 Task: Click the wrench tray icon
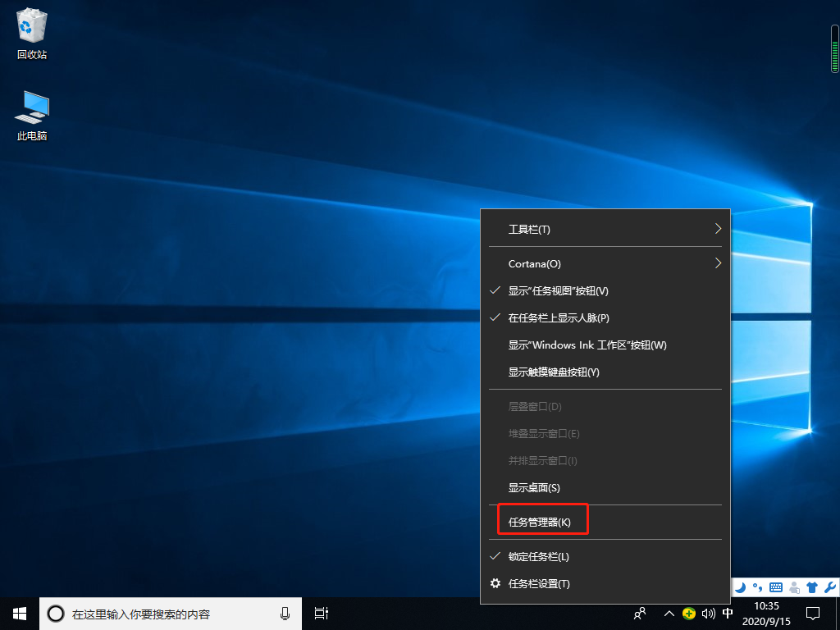831,587
